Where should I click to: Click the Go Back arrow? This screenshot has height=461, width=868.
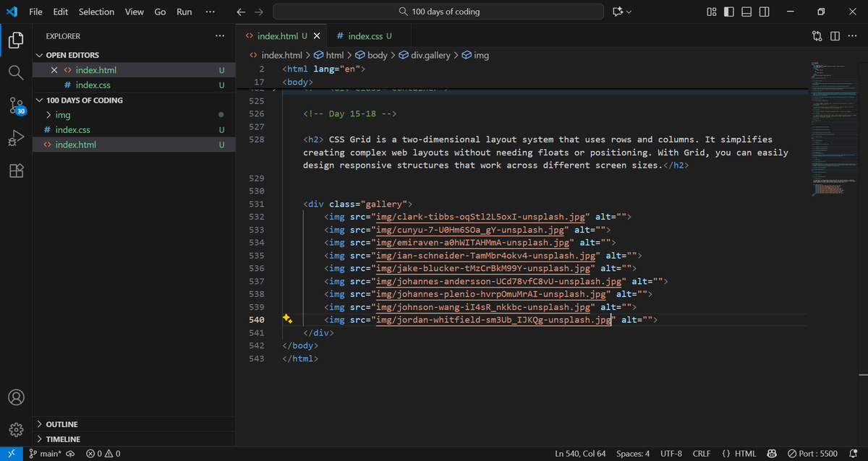[x=242, y=12]
